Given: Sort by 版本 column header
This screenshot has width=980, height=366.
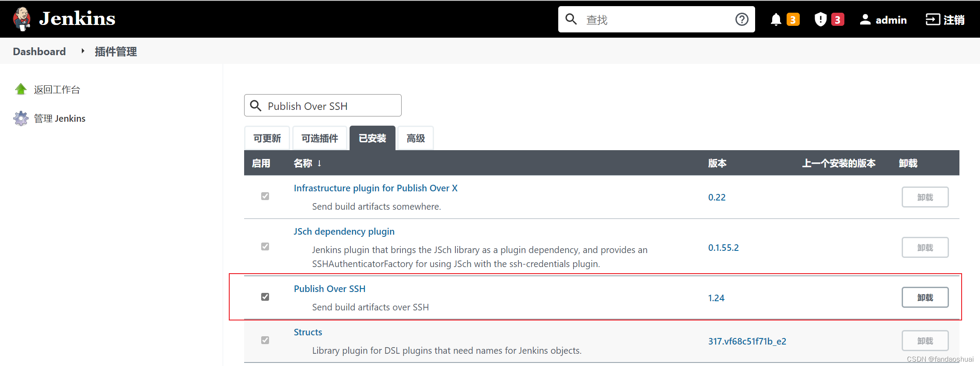Looking at the screenshot, I should click(x=717, y=163).
